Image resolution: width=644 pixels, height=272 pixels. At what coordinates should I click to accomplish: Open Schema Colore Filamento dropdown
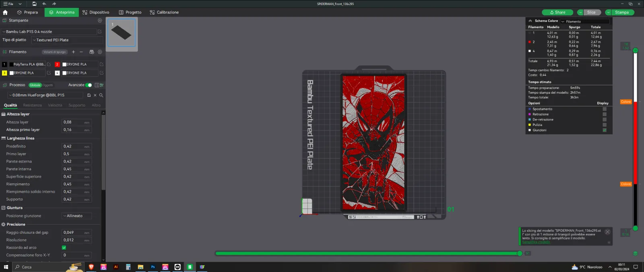(x=585, y=21)
